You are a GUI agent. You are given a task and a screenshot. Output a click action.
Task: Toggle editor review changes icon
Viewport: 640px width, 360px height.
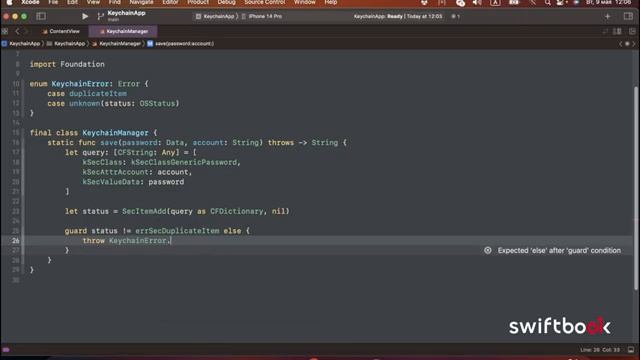605,31
